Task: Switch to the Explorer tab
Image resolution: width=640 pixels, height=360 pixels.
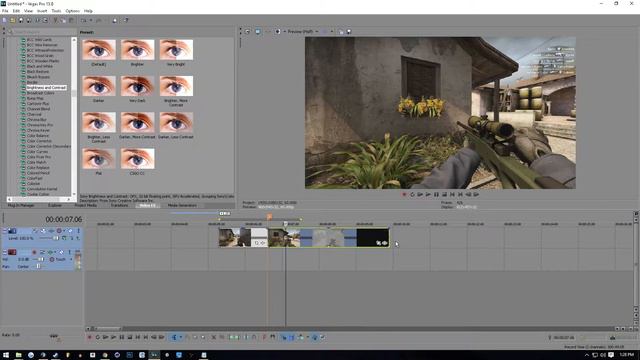Action: coord(55,205)
